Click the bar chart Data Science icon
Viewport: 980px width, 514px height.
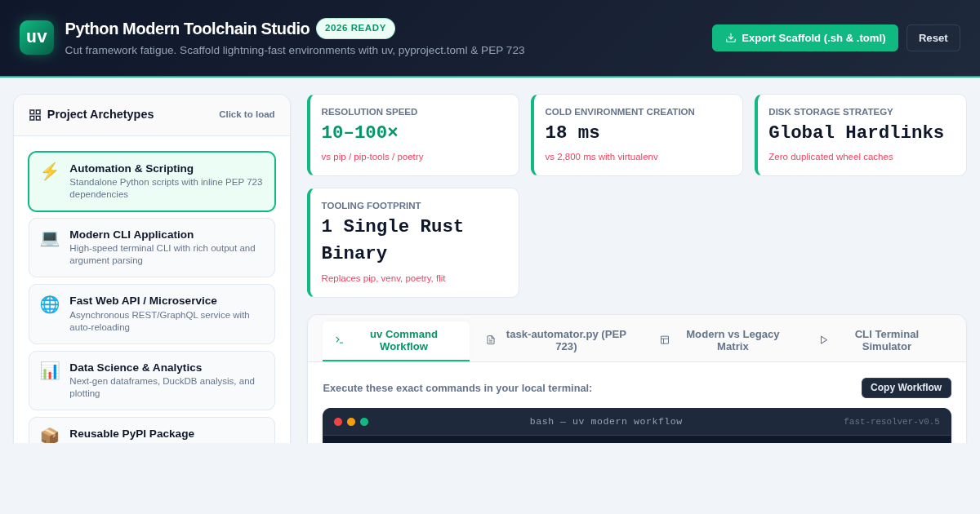[x=50, y=370]
